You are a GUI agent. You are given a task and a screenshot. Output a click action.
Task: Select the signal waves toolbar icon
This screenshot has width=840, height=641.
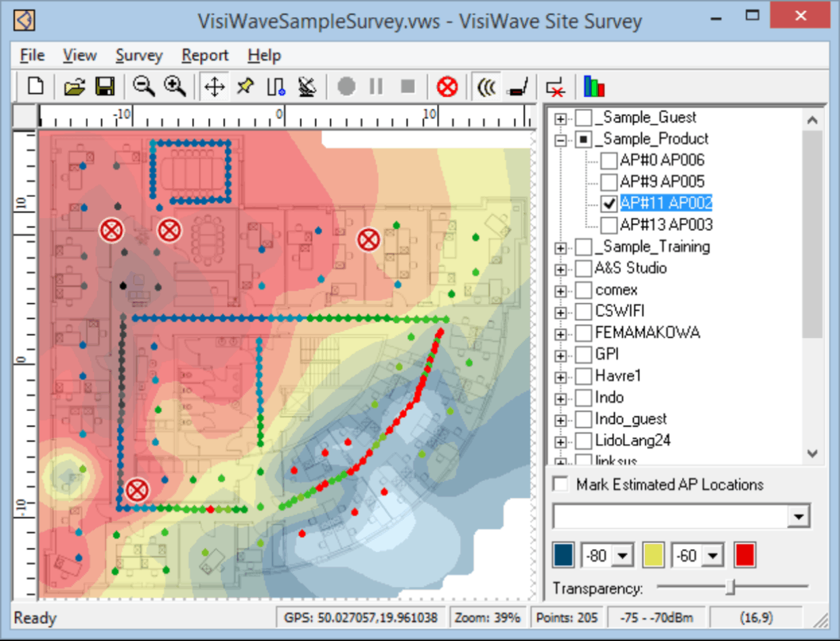point(486,87)
